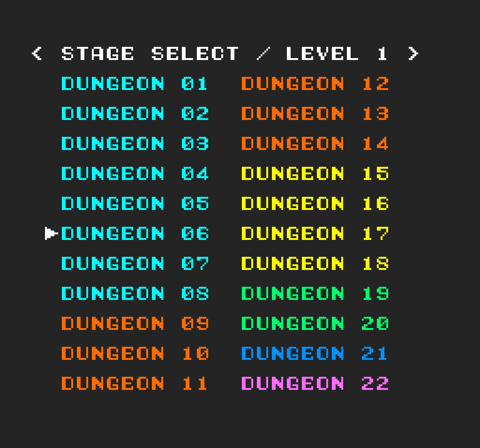
Task: Click the STAGE SELECT / LEVEL 1 title
Action: [225, 53]
